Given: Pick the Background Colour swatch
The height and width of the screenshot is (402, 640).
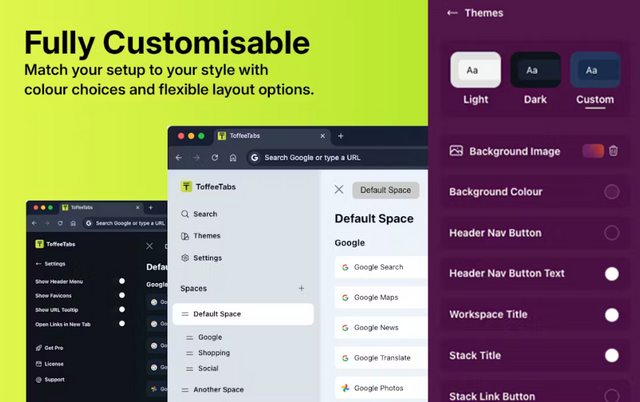Looking at the screenshot, I should pos(611,192).
